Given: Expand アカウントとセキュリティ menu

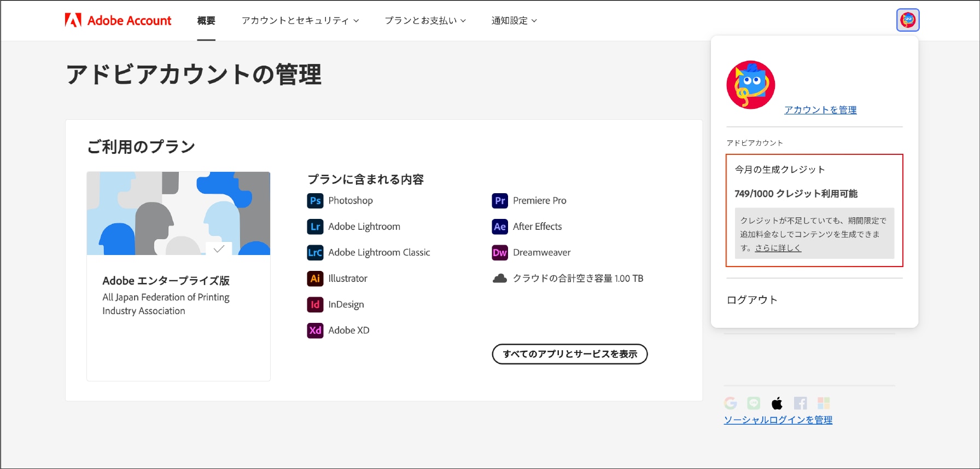Looking at the screenshot, I should (x=300, y=21).
